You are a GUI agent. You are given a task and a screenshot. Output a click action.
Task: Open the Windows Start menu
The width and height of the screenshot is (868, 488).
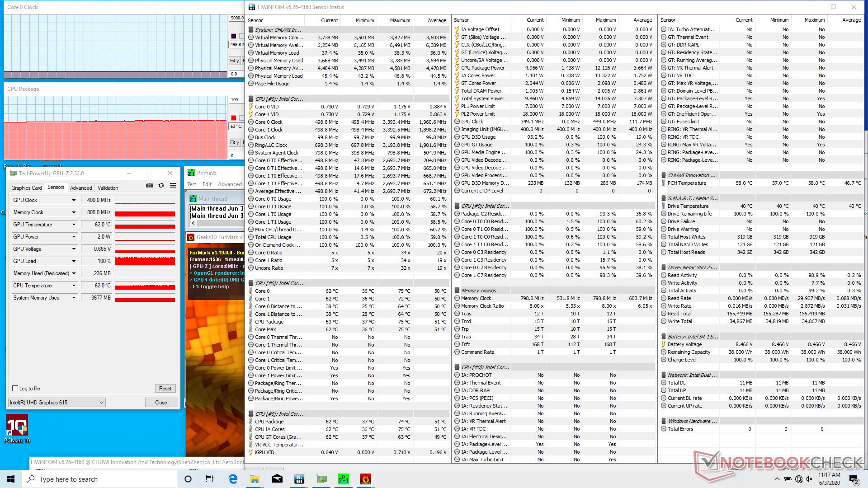point(11,479)
